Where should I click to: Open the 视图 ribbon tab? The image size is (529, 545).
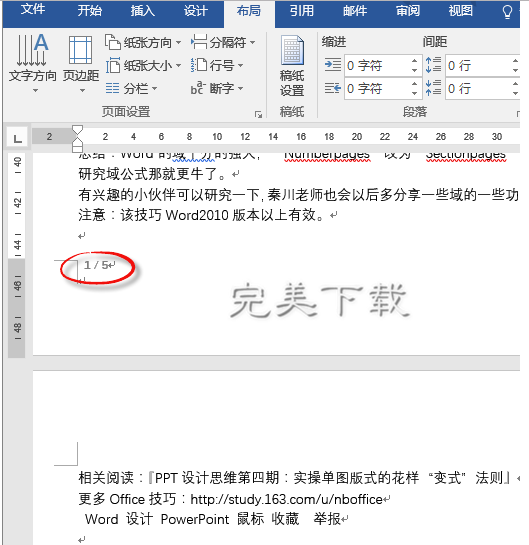[461, 10]
